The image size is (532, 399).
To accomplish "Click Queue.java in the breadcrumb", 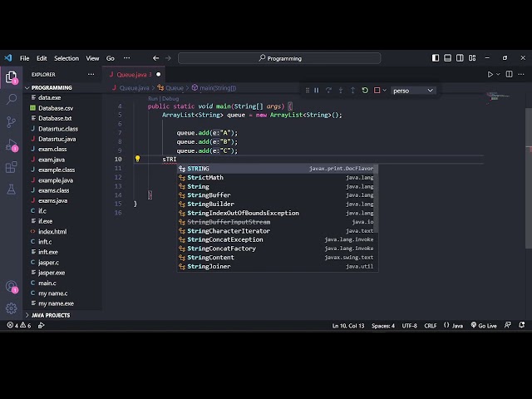I will pos(135,88).
